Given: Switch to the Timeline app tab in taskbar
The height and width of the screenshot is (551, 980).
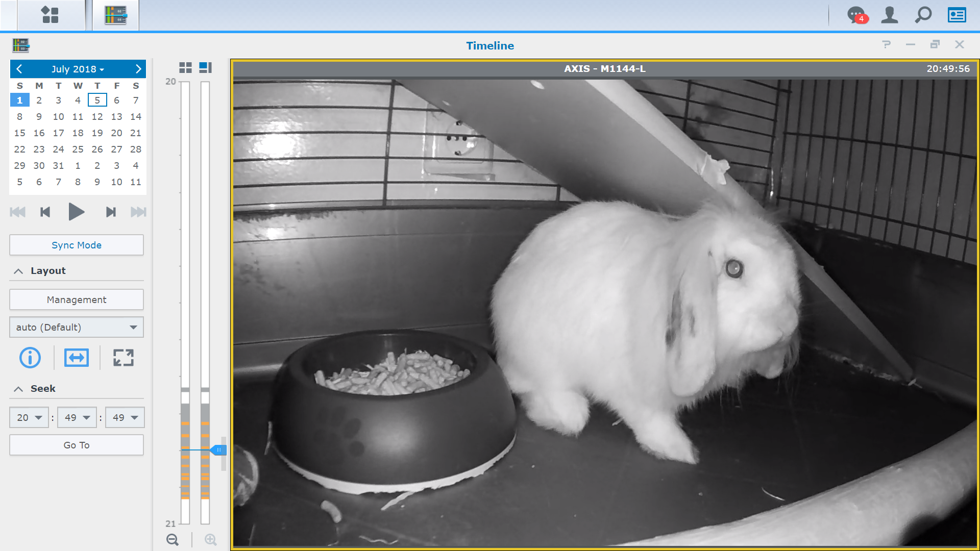Looking at the screenshot, I should pos(116,15).
